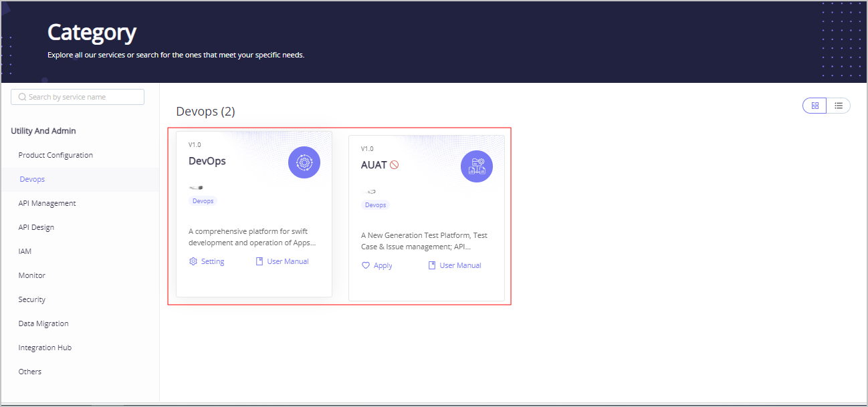The width and height of the screenshot is (868, 407).
Task: Click the Devops (2) section heading
Action: (205, 112)
